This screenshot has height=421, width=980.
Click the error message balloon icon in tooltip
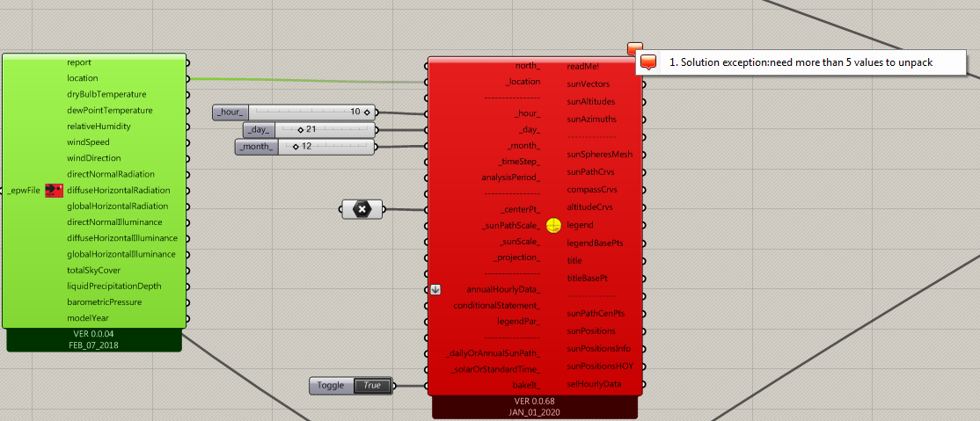tap(649, 62)
